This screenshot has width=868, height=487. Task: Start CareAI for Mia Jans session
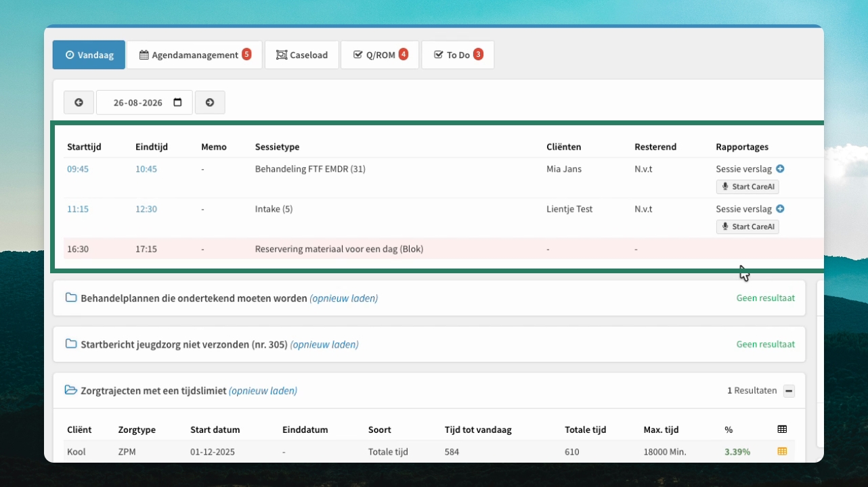pos(747,187)
